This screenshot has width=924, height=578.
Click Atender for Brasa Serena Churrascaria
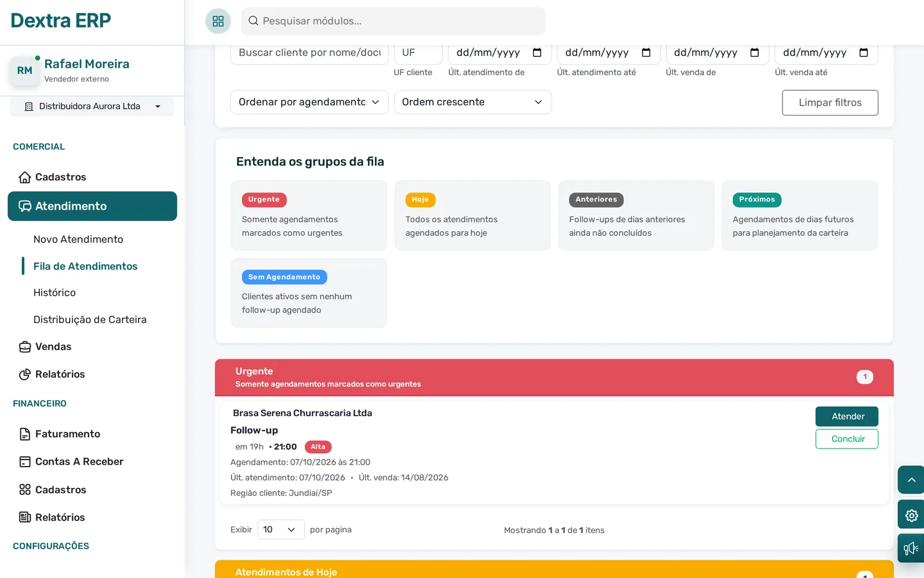coord(847,417)
